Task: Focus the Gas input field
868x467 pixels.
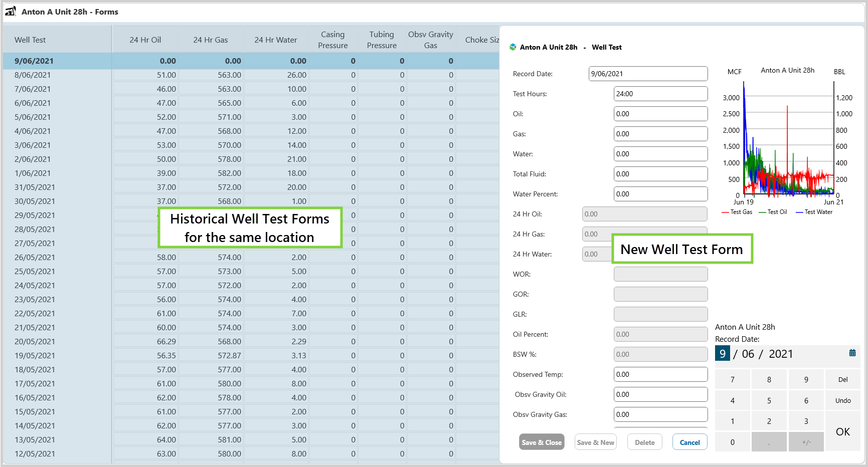Action: (660, 134)
